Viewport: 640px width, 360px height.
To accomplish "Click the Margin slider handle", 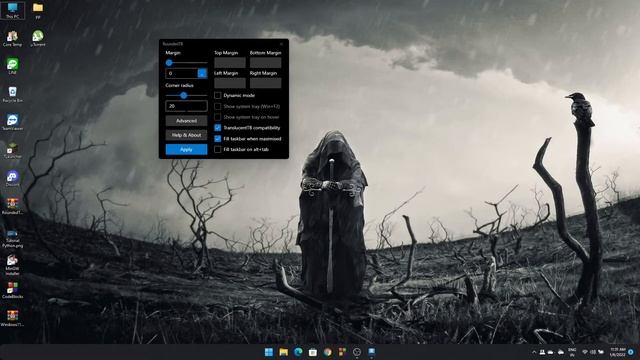I will click(x=169, y=63).
